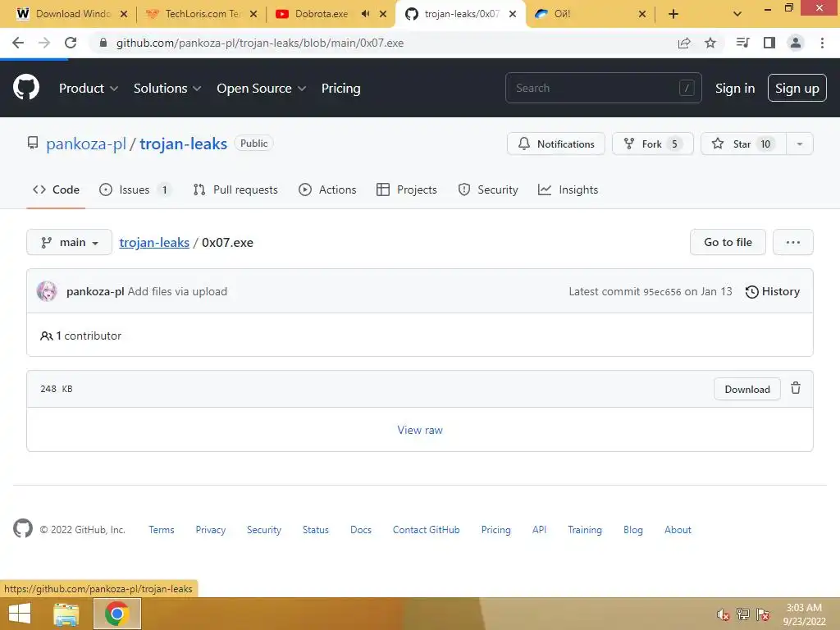The width and height of the screenshot is (840, 630).
Task: Click in the GitHub search field
Action: click(x=603, y=88)
